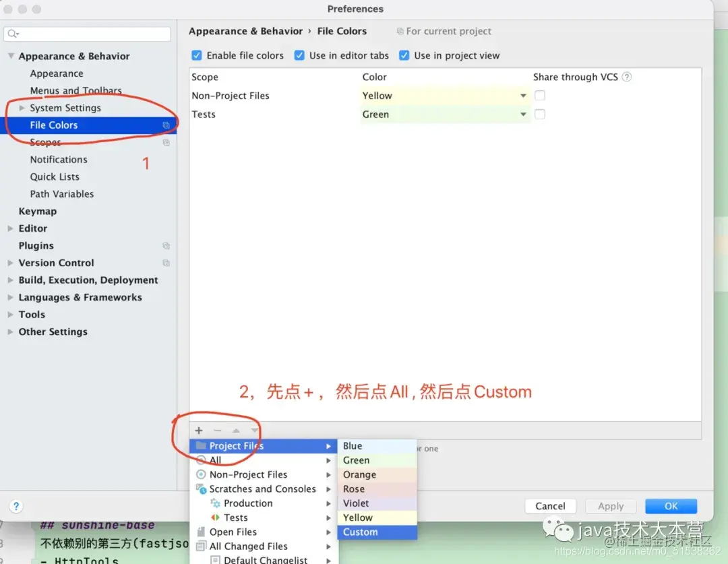
Task: Click the help question mark icon
Action: [16, 506]
